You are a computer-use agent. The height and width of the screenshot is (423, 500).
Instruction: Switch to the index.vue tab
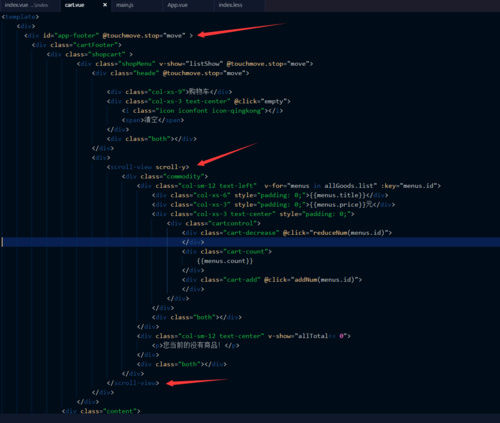tap(26, 5)
